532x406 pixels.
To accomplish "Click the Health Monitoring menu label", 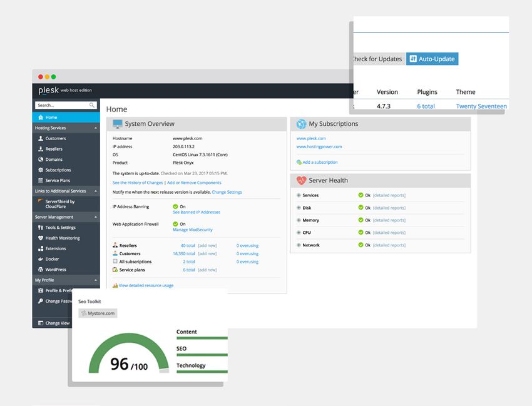I will [63, 238].
